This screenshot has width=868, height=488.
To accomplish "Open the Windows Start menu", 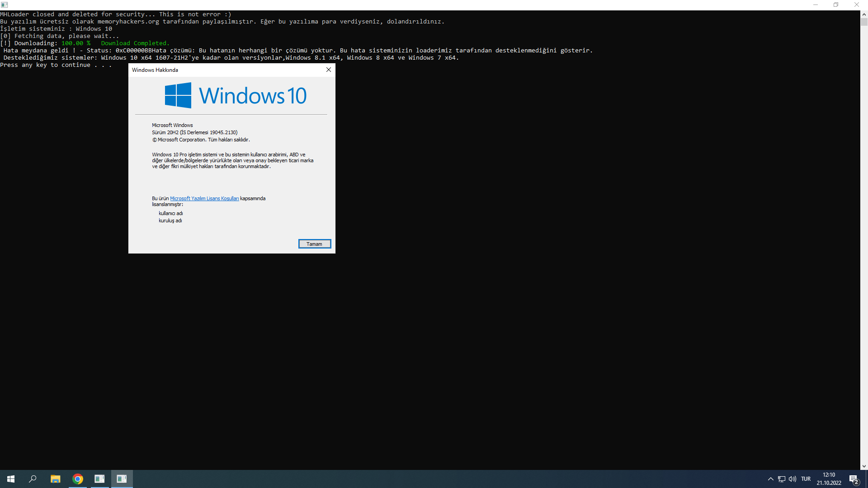I will (11, 479).
